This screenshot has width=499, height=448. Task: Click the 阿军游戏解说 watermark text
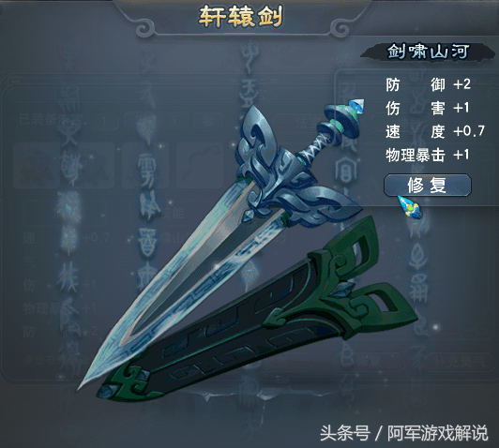tap(438, 433)
